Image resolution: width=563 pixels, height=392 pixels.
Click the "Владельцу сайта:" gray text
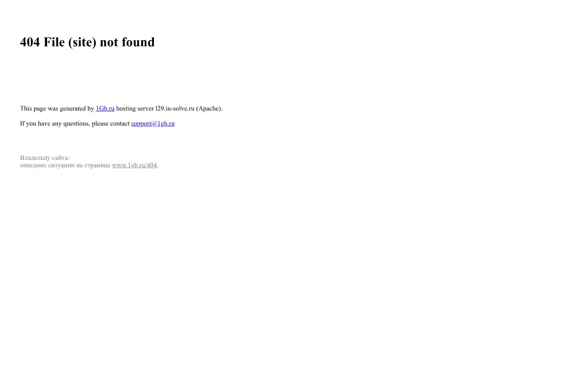pyautogui.click(x=45, y=158)
